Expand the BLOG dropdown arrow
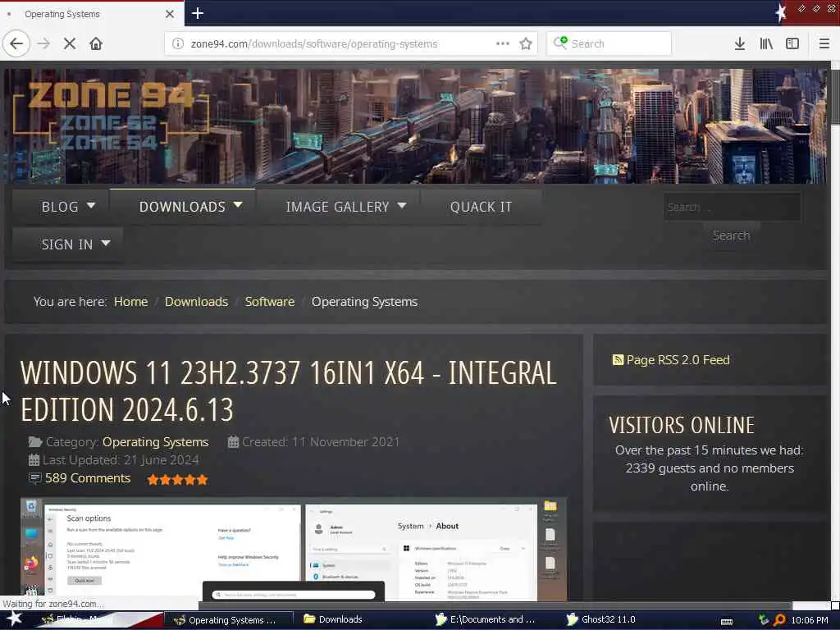This screenshot has height=630, width=840. click(x=91, y=205)
